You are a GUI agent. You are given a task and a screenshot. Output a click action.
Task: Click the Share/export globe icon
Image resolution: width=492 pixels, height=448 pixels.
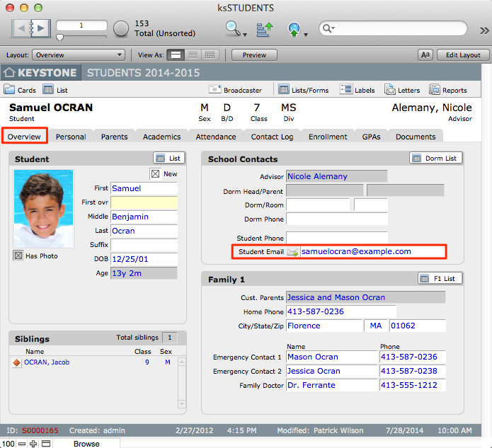[x=294, y=29]
